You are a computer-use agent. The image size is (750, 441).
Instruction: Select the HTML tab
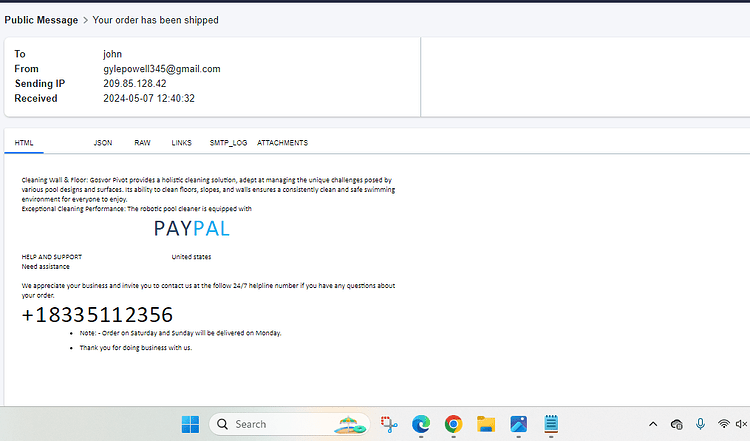coord(24,143)
